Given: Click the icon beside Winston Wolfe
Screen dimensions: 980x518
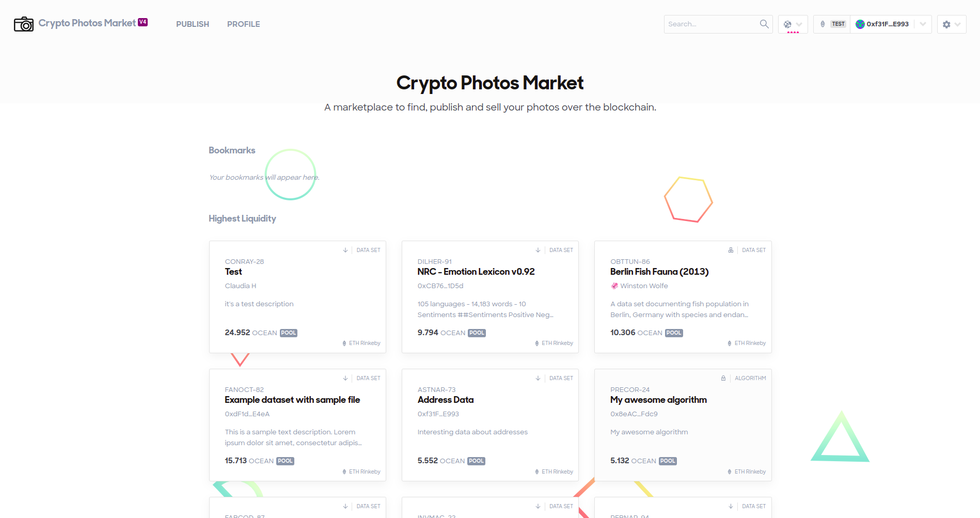Looking at the screenshot, I should point(614,286).
